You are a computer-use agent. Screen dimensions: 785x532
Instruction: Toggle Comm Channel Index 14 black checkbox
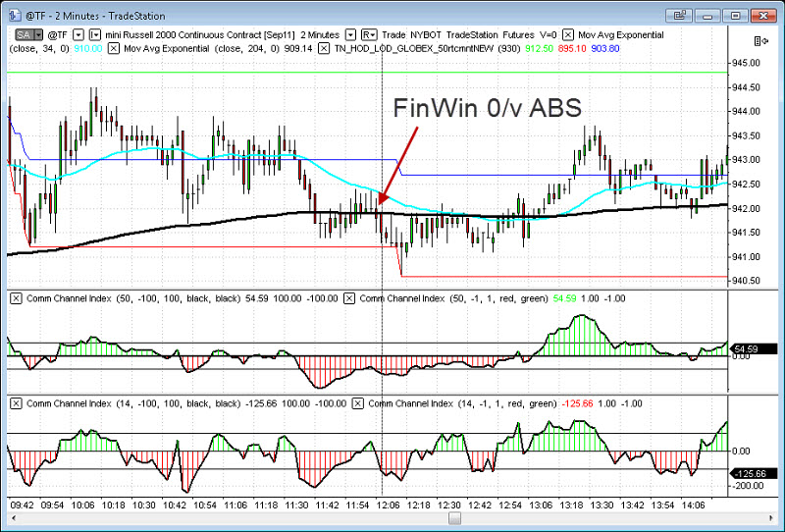(16, 403)
